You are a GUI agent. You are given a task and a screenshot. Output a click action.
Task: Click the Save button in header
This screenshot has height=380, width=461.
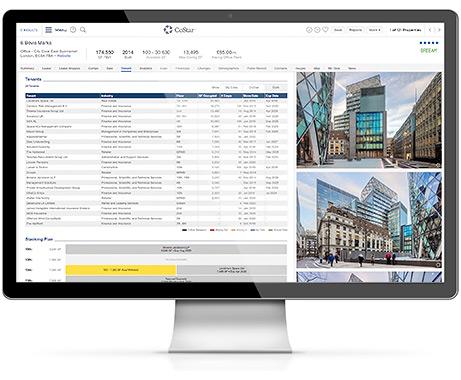click(x=338, y=30)
